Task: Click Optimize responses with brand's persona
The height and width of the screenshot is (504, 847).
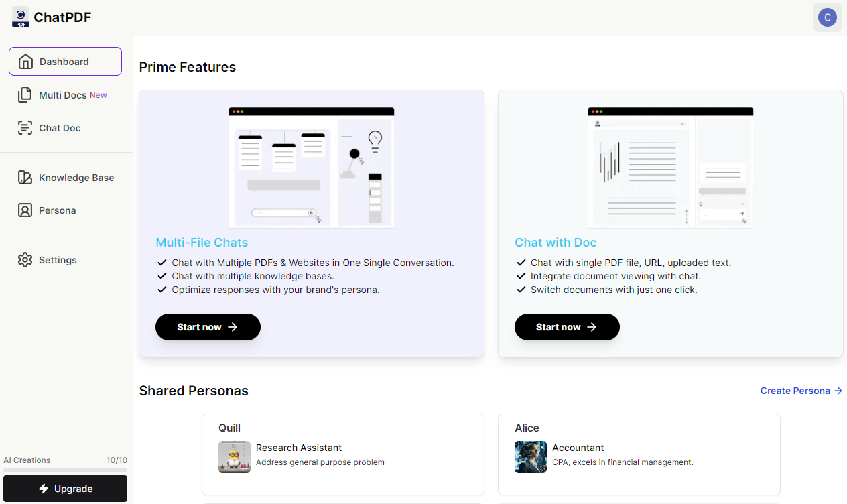Action: tap(275, 290)
